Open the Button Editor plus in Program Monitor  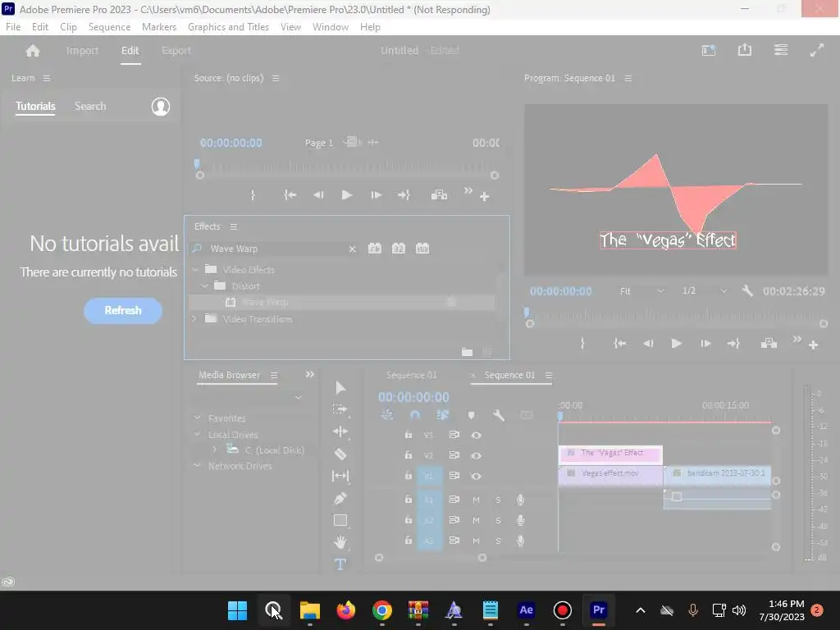[x=813, y=345]
